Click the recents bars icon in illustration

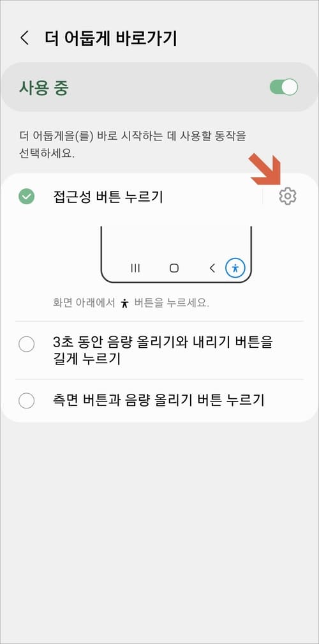tap(135, 268)
